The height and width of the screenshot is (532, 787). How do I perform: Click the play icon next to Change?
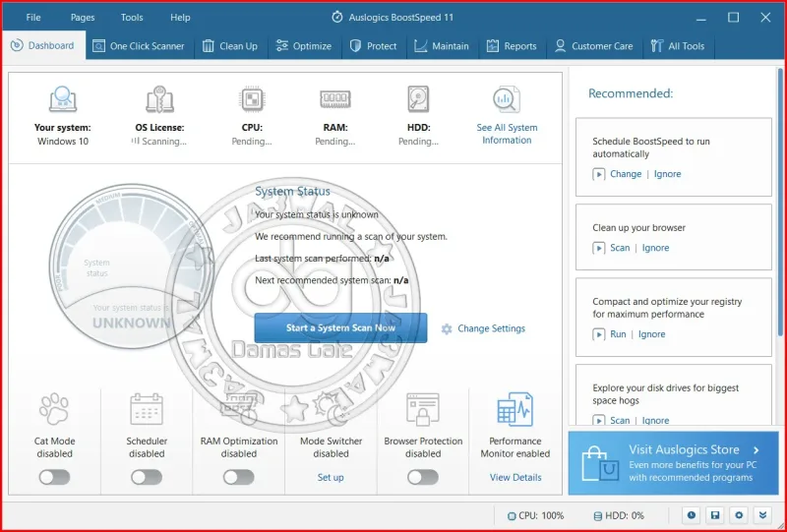598,174
